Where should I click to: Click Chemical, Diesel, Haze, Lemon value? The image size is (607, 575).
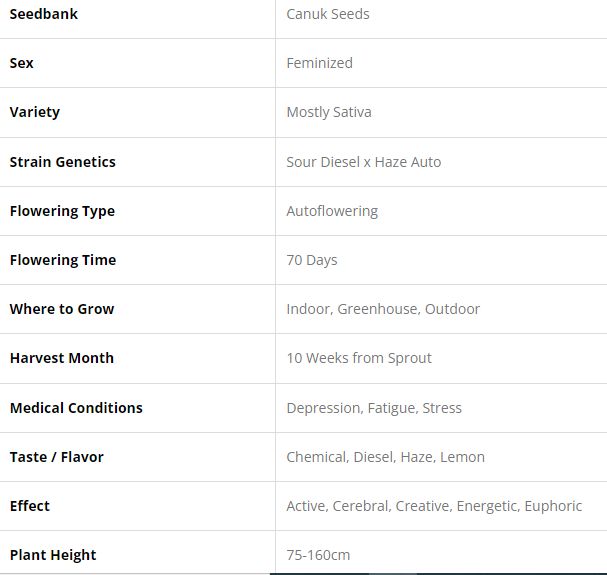coord(385,457)
